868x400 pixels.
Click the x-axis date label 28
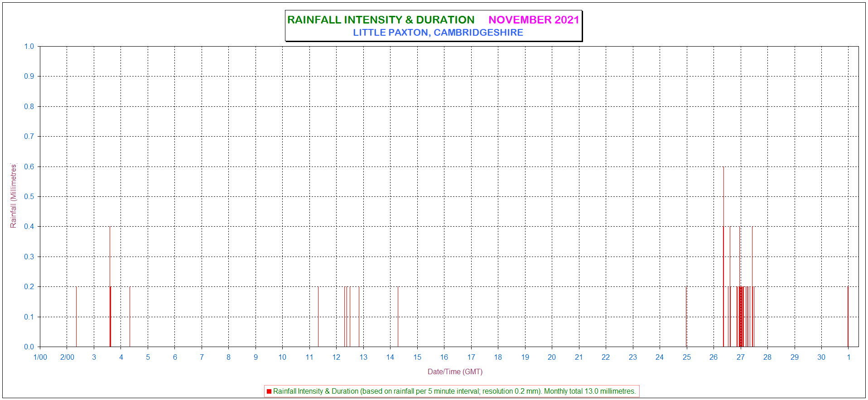point(767,357)
